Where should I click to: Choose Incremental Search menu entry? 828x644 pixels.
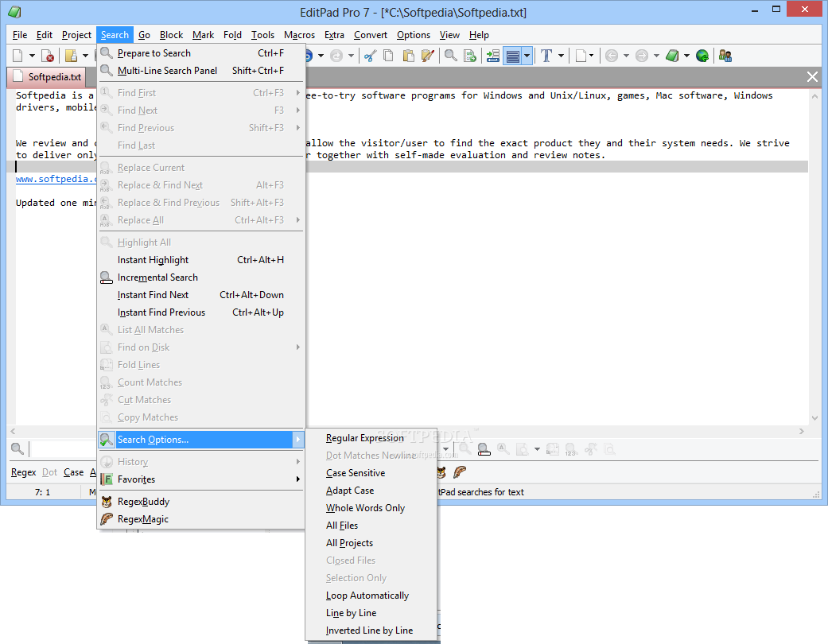tap(200, 277)
